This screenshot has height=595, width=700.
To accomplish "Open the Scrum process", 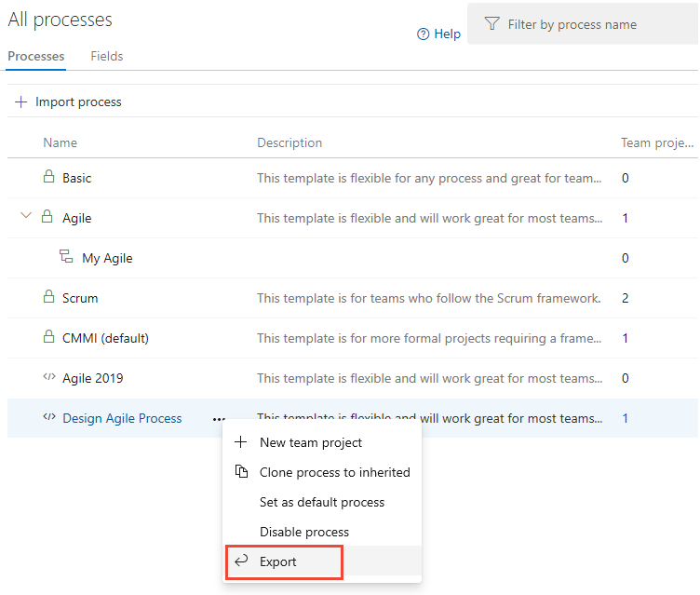I will (x=80, y=298).
